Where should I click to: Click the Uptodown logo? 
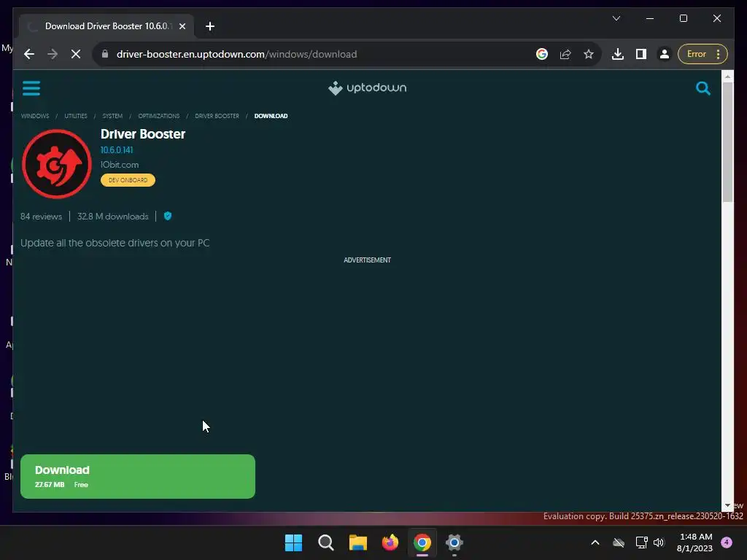point(368,88)
